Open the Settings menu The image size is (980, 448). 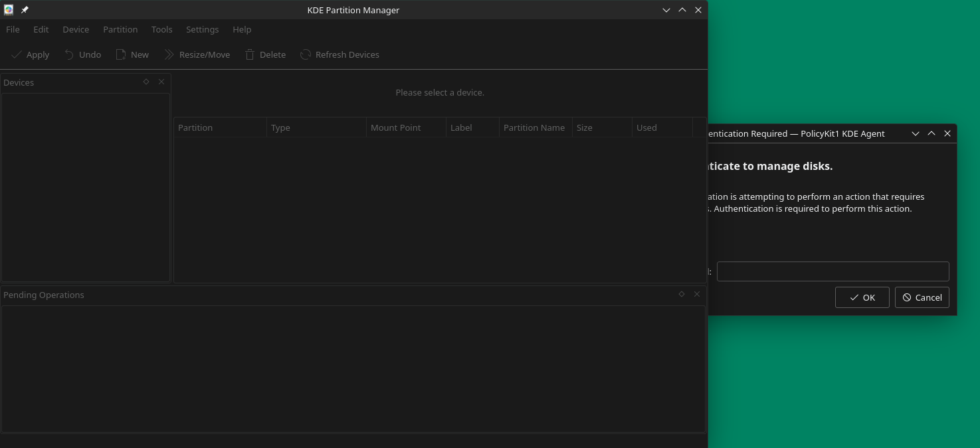click(202, 29)
